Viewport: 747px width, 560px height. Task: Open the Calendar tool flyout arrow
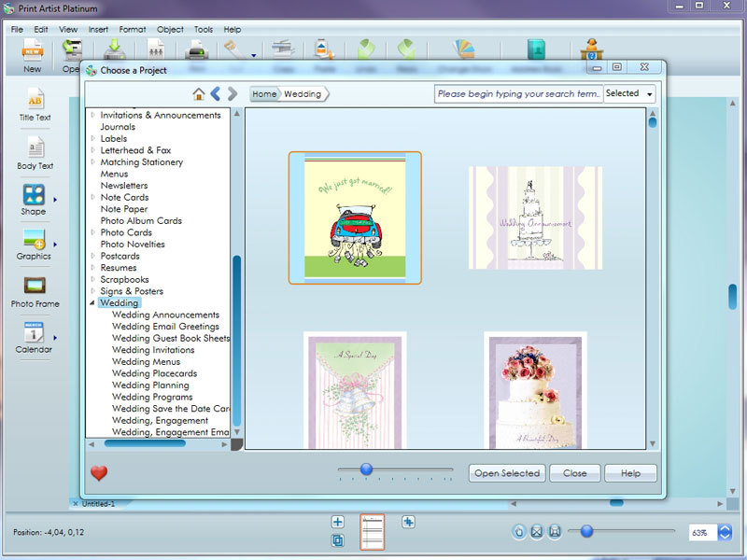(55, 338)
